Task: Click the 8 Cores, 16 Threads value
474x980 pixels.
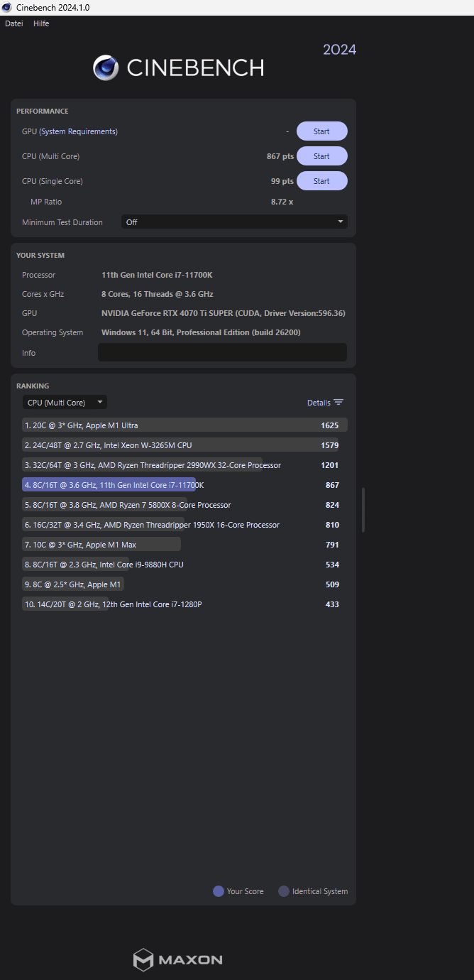Action: pyautogui.click(x=158, y=294)
